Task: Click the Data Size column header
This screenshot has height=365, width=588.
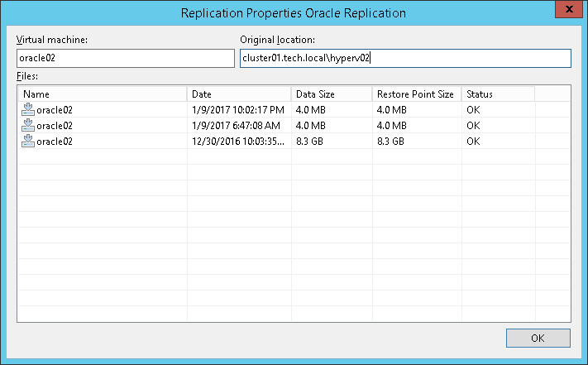Action: click(331, 94)
